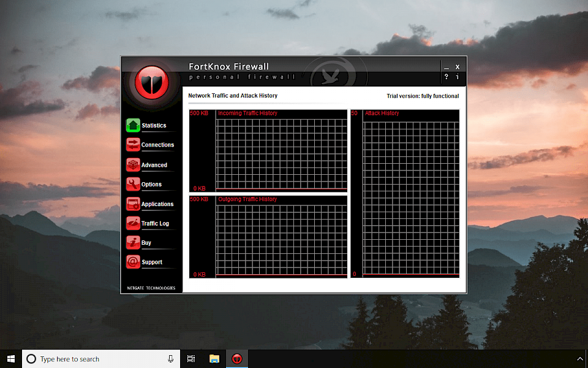Open Windows Start menu
This screenshot has width=588, height=368.
11,359
